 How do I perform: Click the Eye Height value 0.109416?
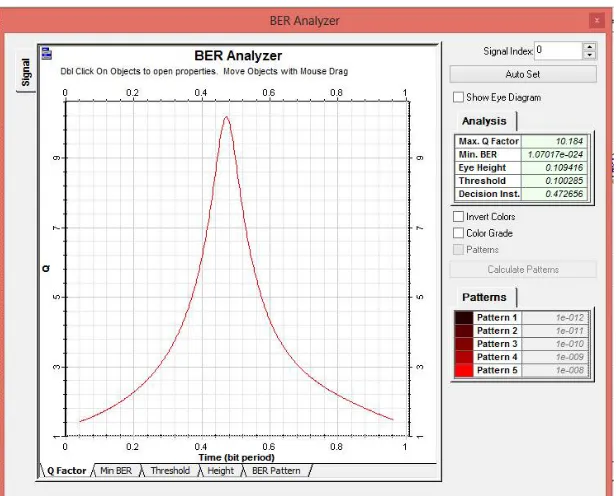coord(554,168)
